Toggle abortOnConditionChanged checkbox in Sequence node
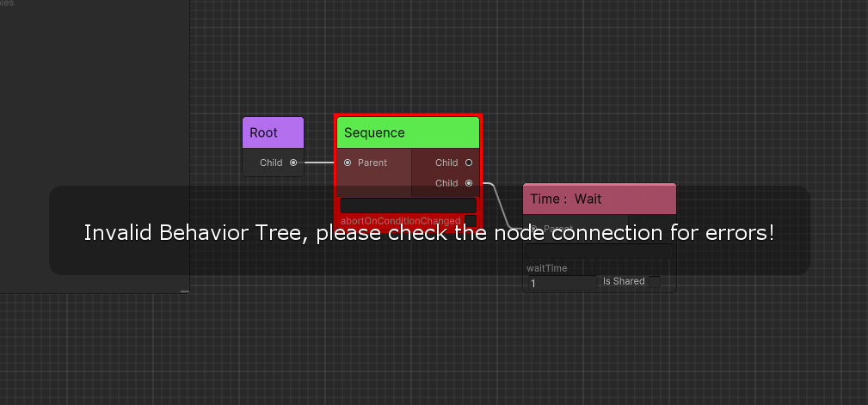Image resolution: width=868 pixels, height=405 pixels. [x=471, y=221]
